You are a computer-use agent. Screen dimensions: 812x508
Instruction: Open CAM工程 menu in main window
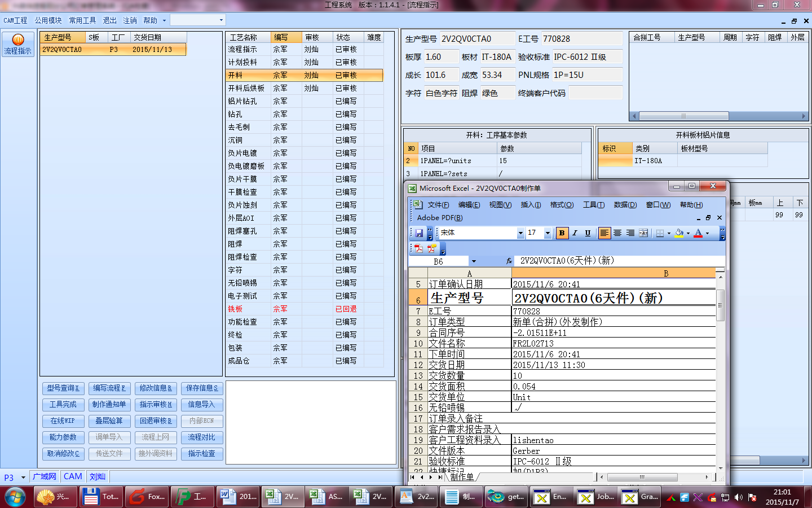tap(15, 20)
